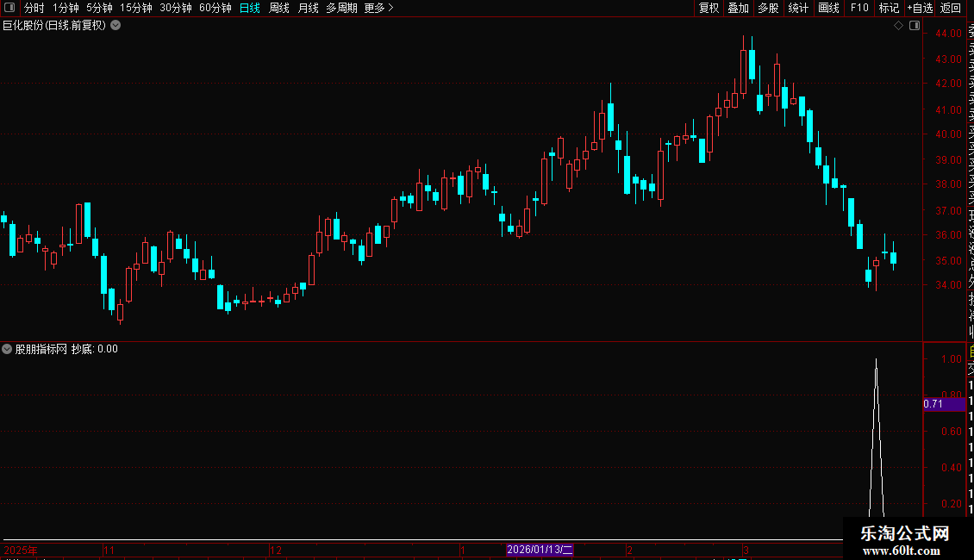The image size is (974, 560).
Task: Toggle the sidebar panel icon at top-left
Action: coord(9,8)
